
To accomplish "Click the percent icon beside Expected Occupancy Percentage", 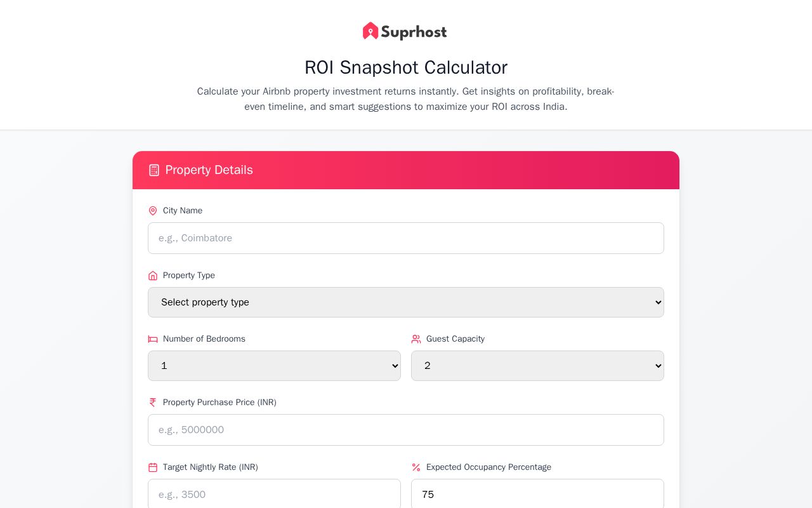I will 416,467.
